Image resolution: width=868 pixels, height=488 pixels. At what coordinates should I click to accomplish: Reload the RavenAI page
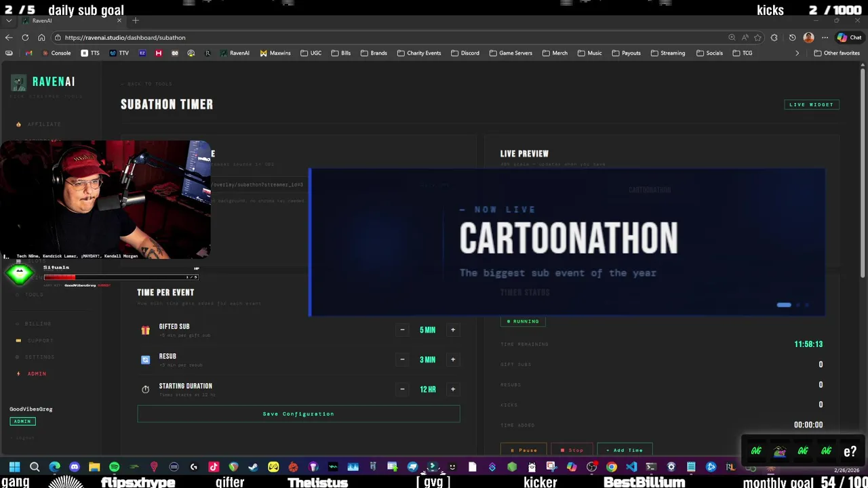(x=25, y=37)
